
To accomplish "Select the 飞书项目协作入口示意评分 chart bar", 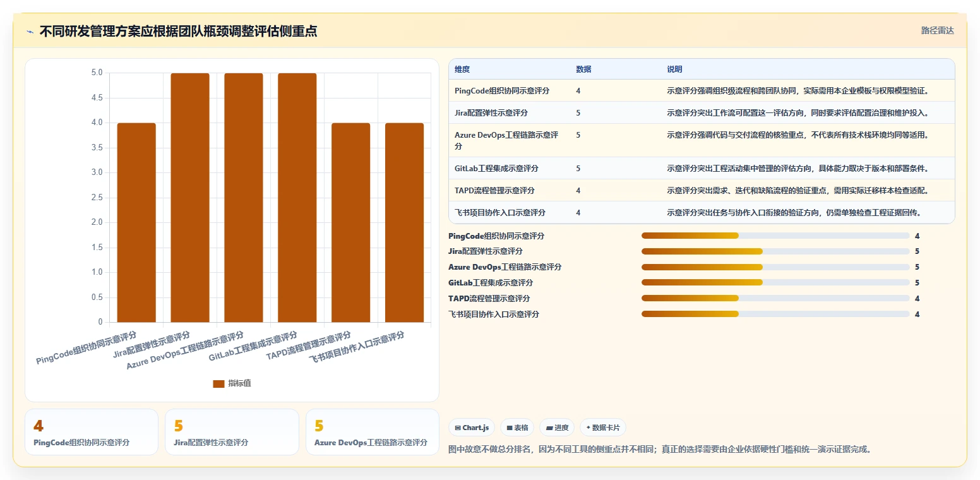I will pyautogui.click(x=405, y=222).
